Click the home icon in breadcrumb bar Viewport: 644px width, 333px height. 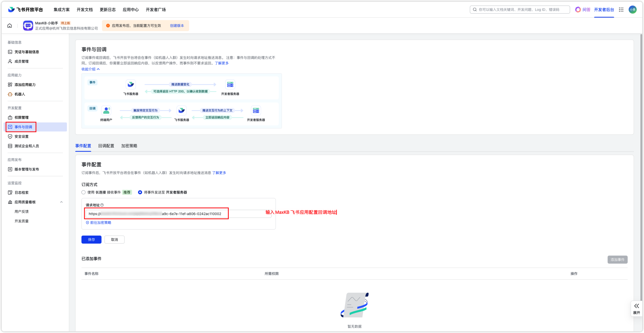pos(10,26)
